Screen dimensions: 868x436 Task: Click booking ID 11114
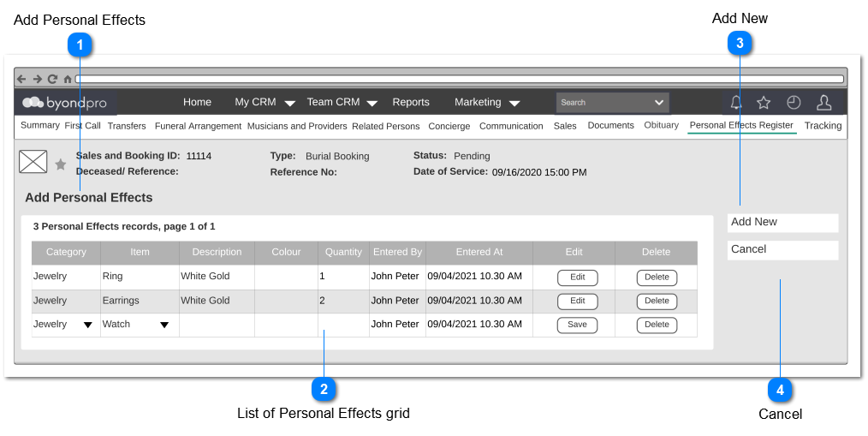click(x=199, y=156)
